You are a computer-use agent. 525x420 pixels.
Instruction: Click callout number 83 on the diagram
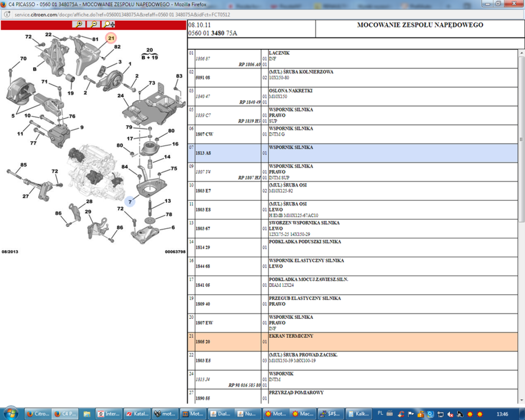coord(179,76)
